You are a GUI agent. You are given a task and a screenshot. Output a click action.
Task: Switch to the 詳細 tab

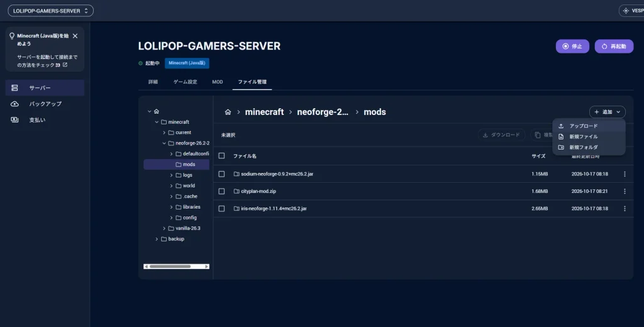(153, 82)
